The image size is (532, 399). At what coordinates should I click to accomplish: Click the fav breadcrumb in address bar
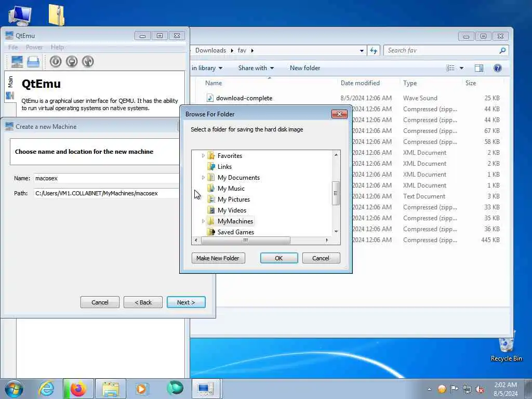(242, 50)
